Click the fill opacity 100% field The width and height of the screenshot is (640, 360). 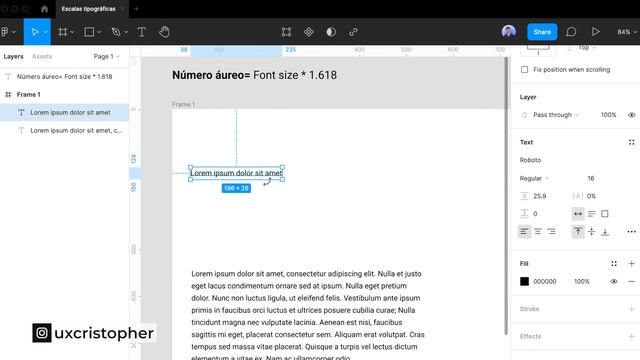point(582,282)
